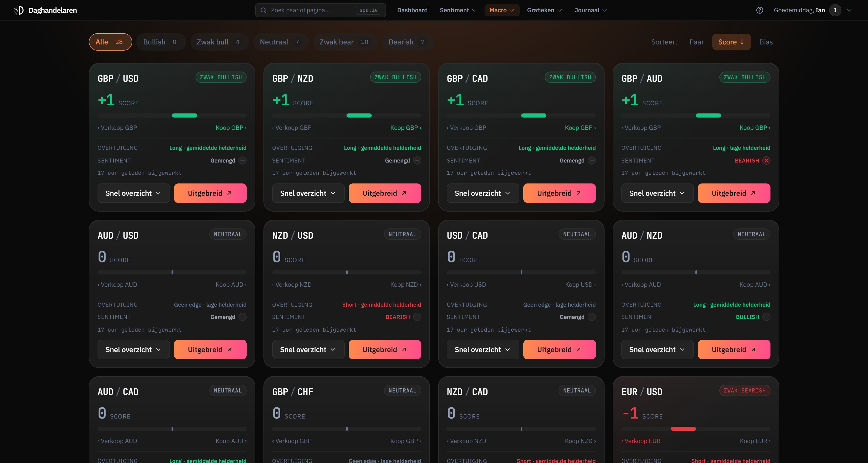Click ZWAK BULLISH badge on GBP / USD
Image resolution: width=868 pixels, height=463 pixels.
(221, 77)
